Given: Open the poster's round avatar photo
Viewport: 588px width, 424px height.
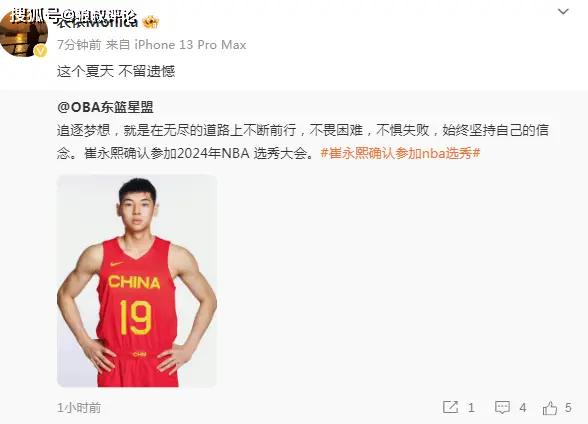Looking at the screenshot, I should click(24, 34).
